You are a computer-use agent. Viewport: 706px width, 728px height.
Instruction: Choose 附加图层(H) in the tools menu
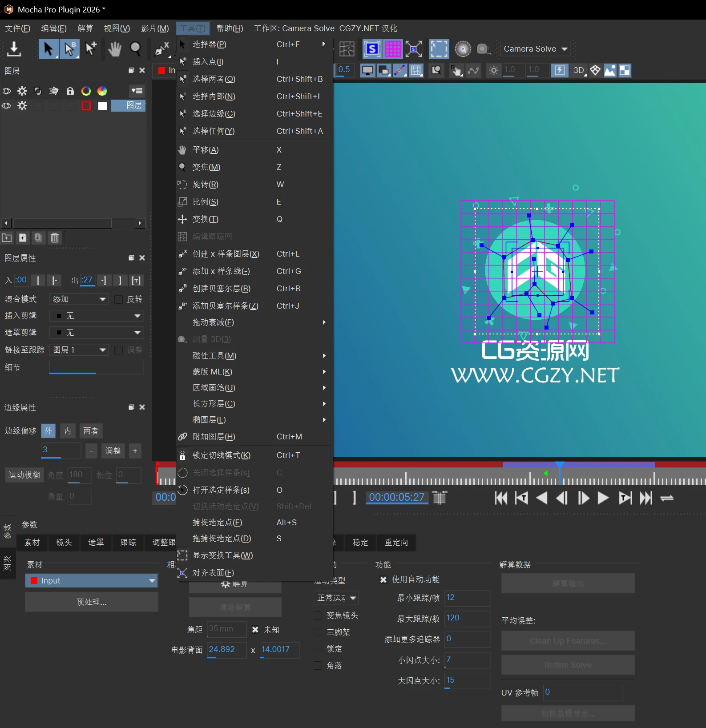[x=254, y=437]
